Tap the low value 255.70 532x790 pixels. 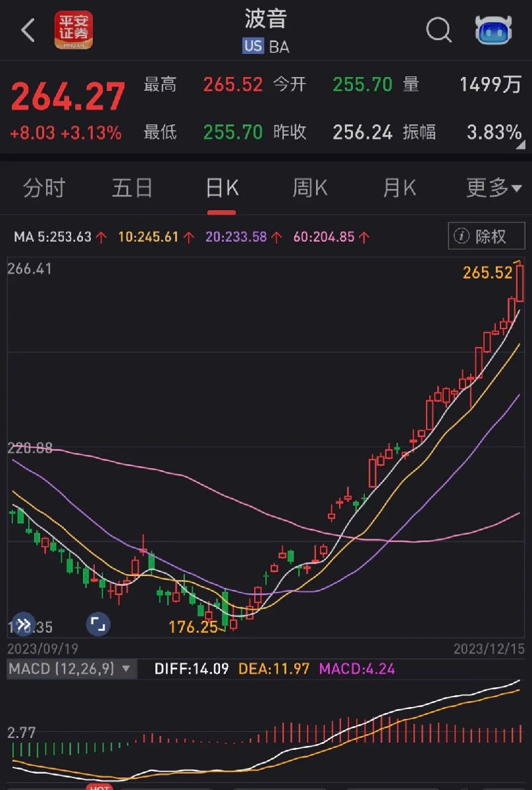click(x=232, y=132)
